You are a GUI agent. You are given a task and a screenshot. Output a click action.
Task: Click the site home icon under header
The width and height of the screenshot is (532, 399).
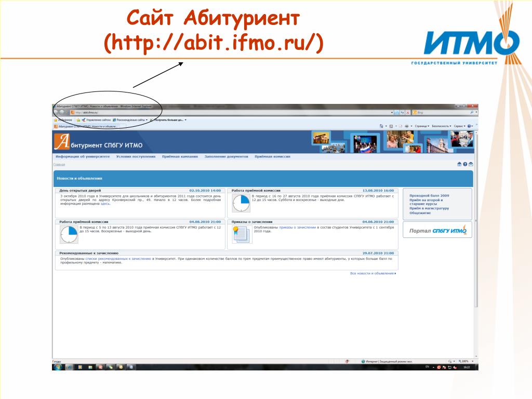tap(459, 164)
